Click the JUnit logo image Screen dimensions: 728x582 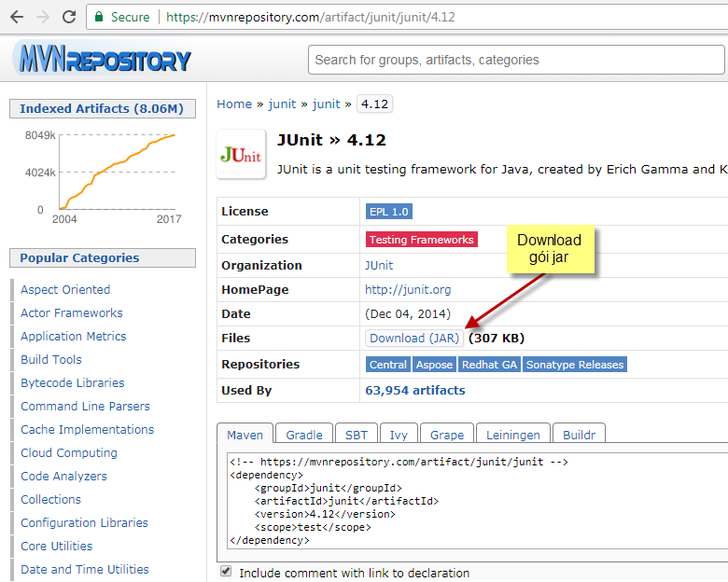pos(240,154)
